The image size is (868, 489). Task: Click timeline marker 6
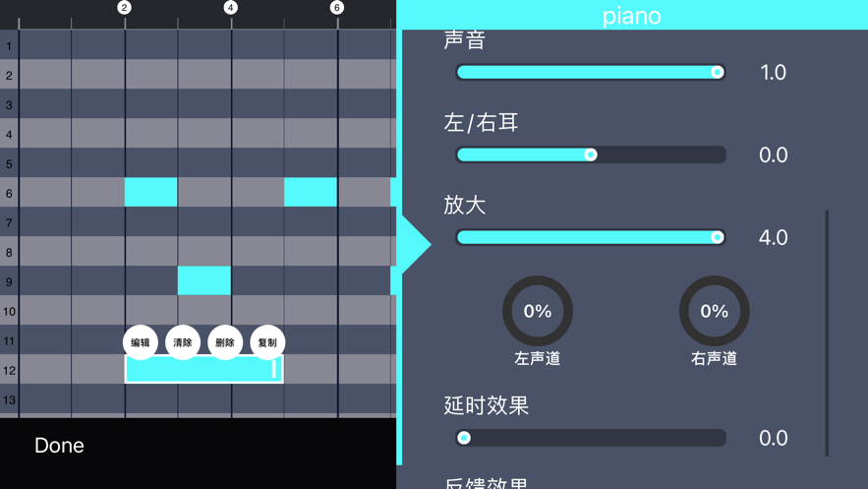point(336,8)
